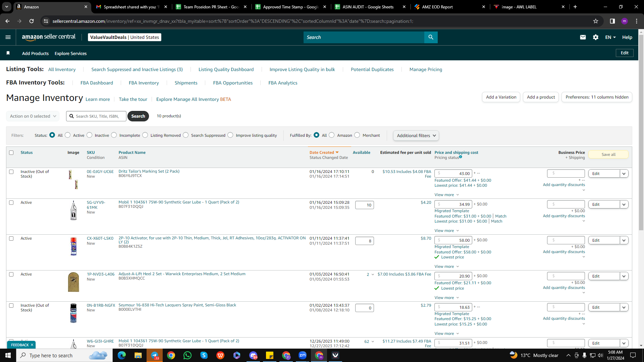
Task: Open Zoom from the taskbar
Action: [303, 355]
